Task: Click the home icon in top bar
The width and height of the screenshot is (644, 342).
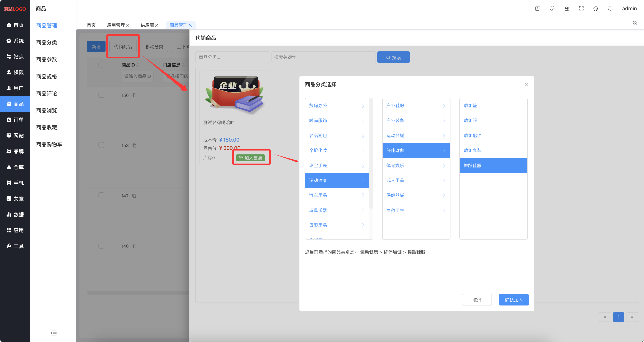Action: pos(596,9)
